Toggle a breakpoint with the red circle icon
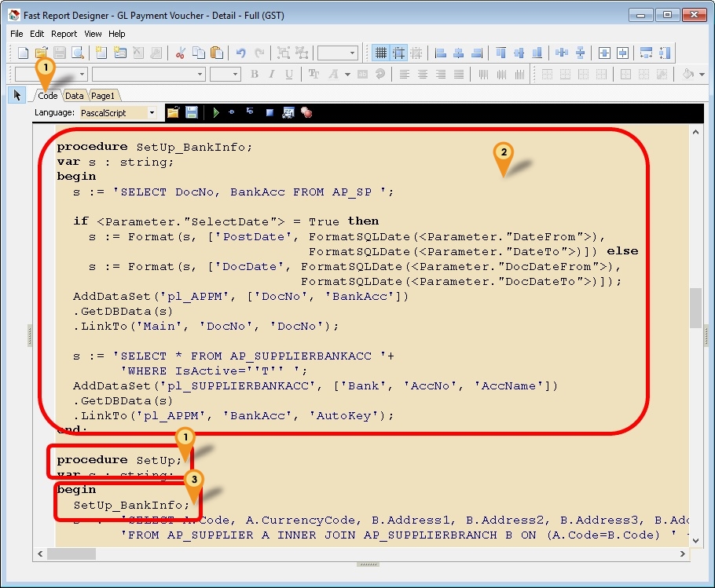Screen dimensions: 715x588 307,112
